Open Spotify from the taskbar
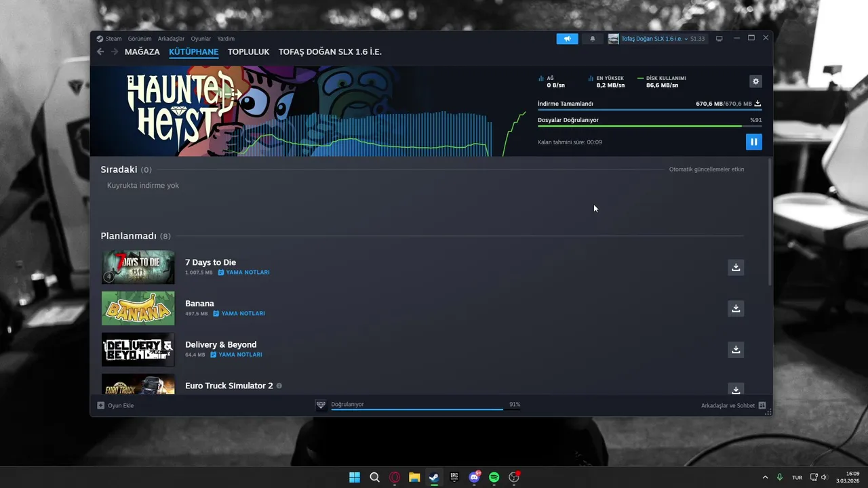Screen dimensions: 868x488 [x=494, y=477]
